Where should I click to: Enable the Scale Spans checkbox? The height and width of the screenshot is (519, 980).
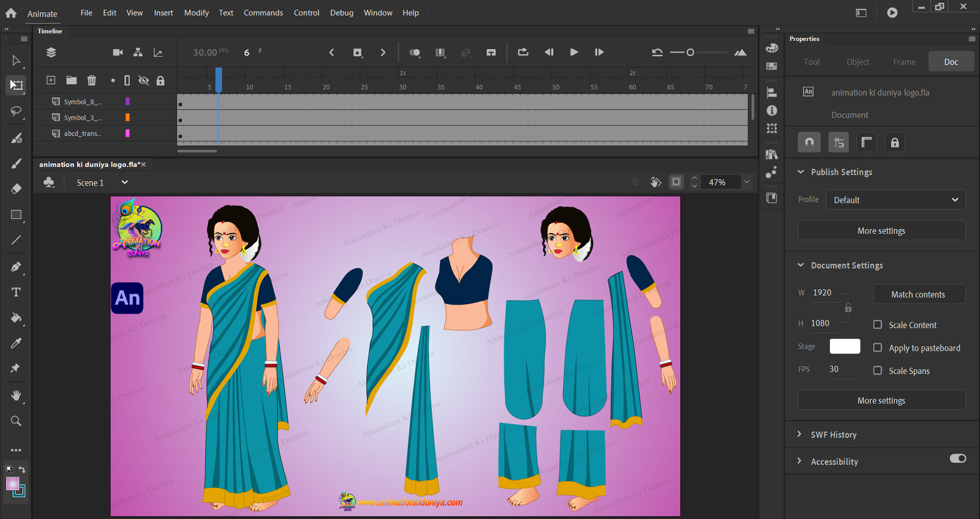pos(878,370)
